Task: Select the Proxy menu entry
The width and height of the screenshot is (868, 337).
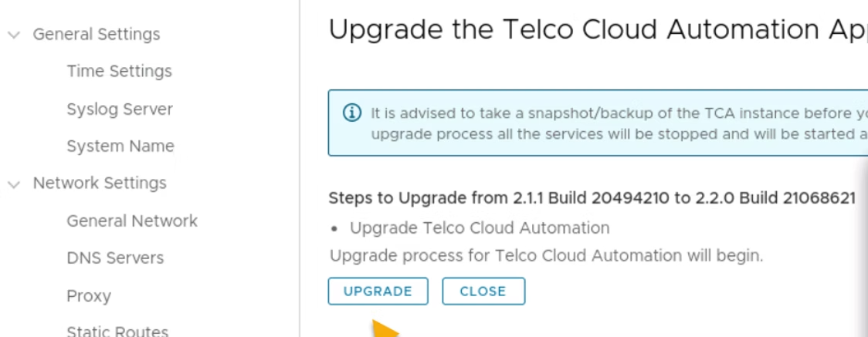Action: (x=89, y=296)
